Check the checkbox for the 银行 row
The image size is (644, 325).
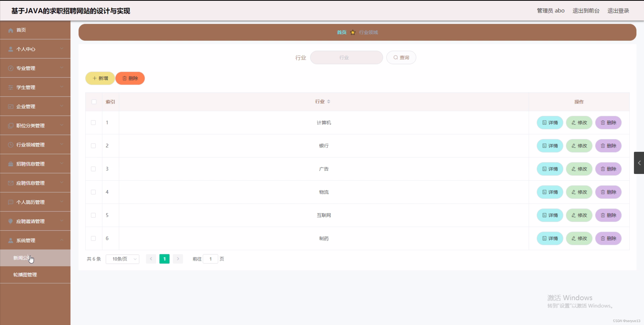tap(93, 146)
